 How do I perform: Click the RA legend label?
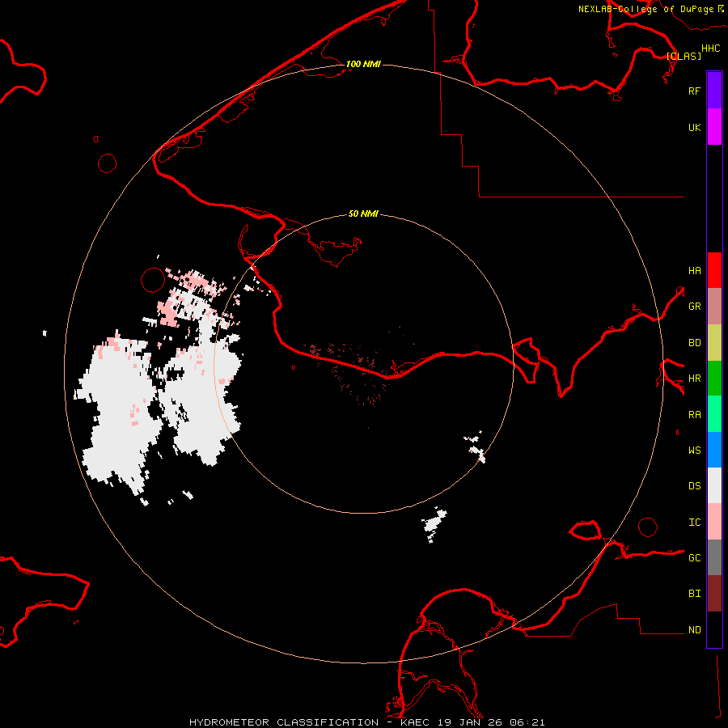pyautogui.click(x=694, y=415)
